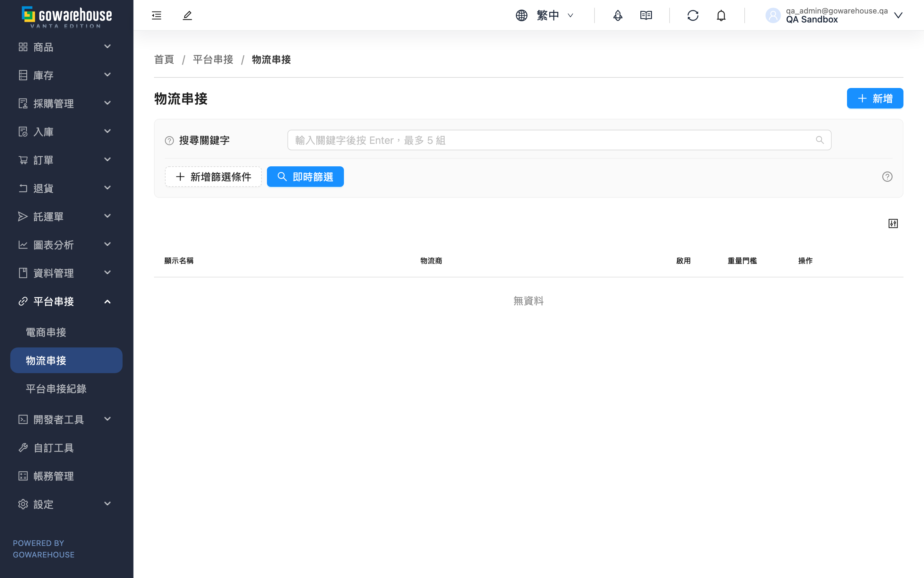The width and height of the screenshot is (924, 578).
Task: Click the search keyword help icon
Action: point(169,141)
